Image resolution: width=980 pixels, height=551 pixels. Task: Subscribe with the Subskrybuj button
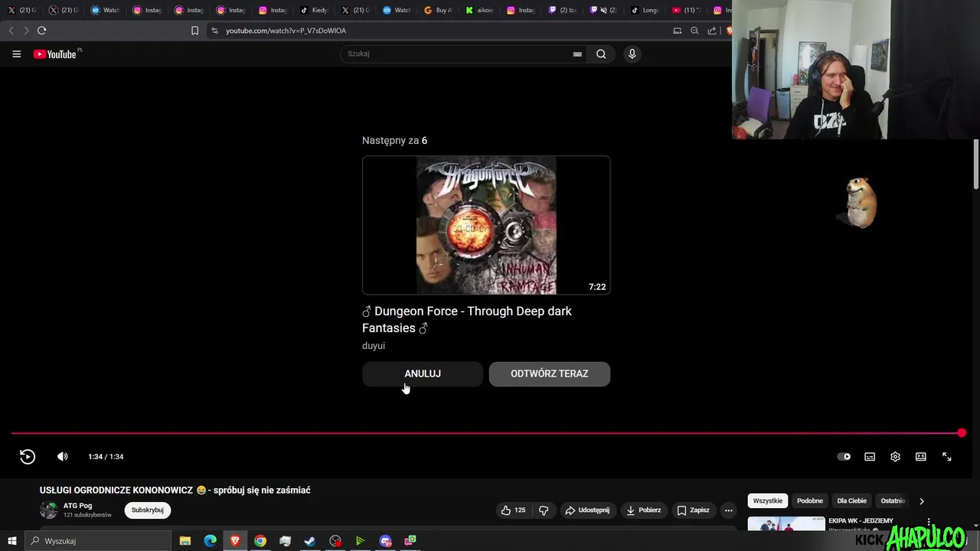148,510
